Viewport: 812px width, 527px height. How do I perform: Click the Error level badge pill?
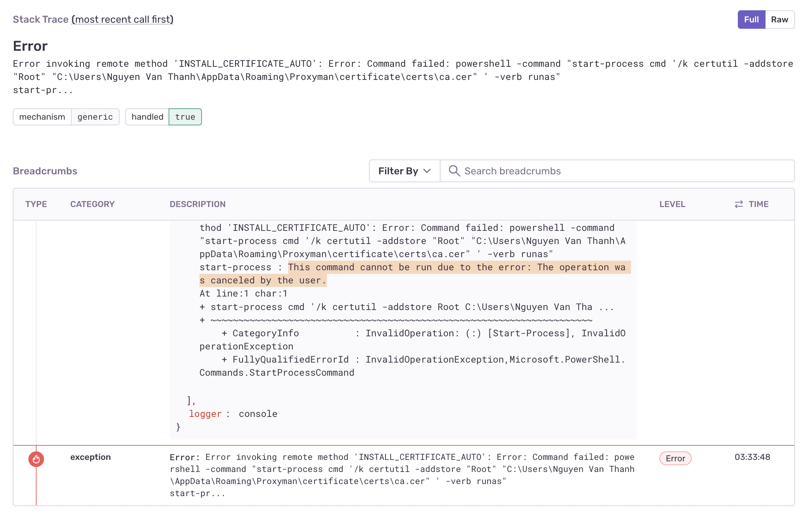click(x=675, y=458)
